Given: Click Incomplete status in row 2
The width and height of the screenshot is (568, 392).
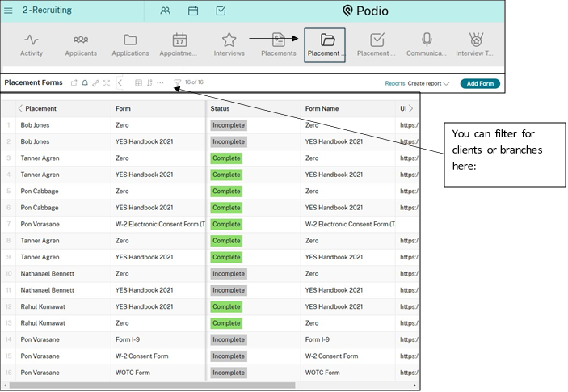Looking at the screenshot, I should click(229, 141).
